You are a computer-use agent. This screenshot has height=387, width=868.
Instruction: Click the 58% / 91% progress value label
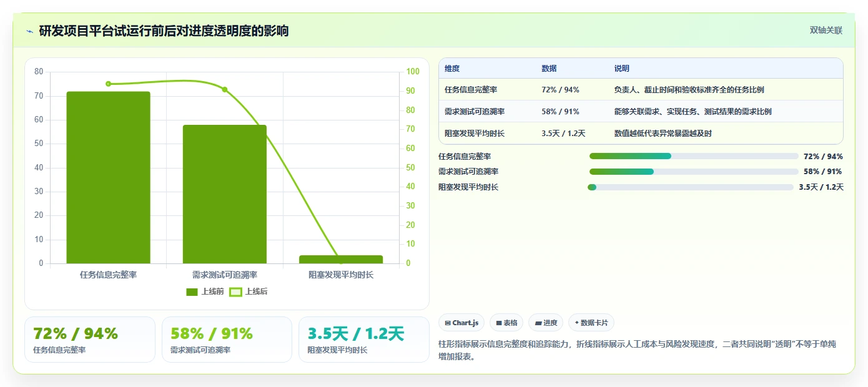823,172
